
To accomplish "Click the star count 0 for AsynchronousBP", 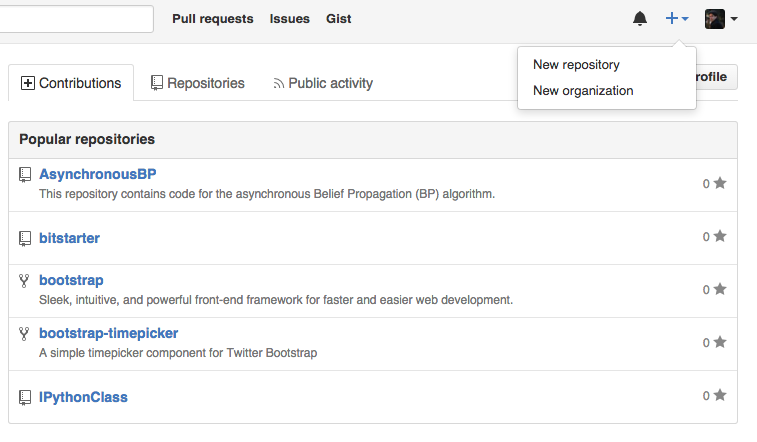I will [x=706, y=184].
